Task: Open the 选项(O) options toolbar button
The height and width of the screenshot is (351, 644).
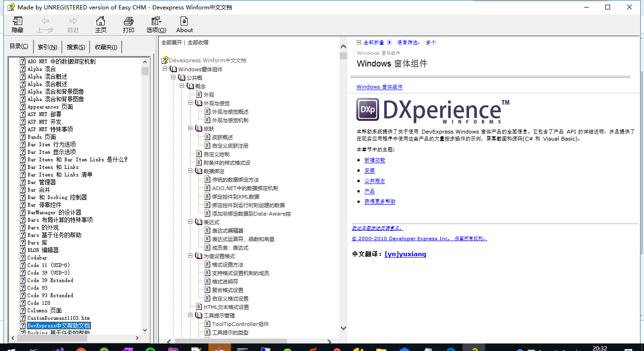Action: pos(156,25)
